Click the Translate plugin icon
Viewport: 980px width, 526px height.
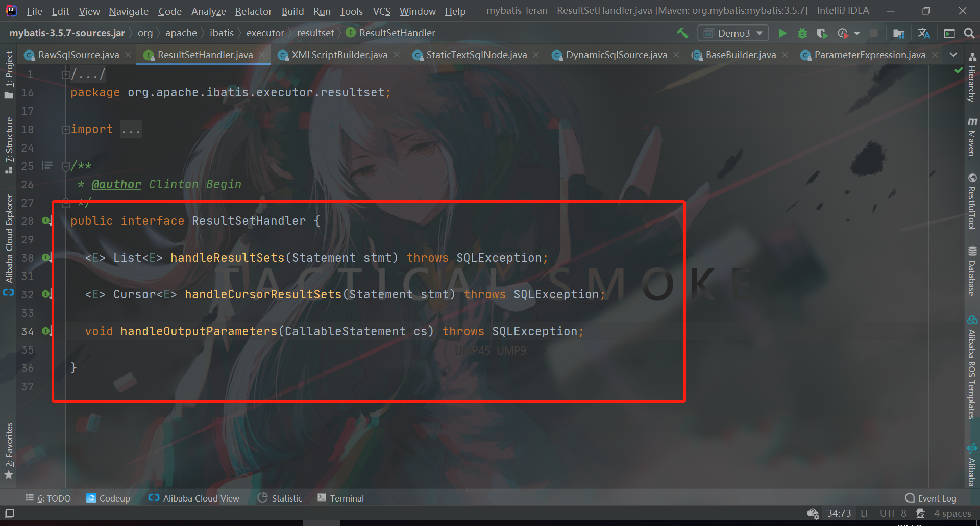click(924, 33)
